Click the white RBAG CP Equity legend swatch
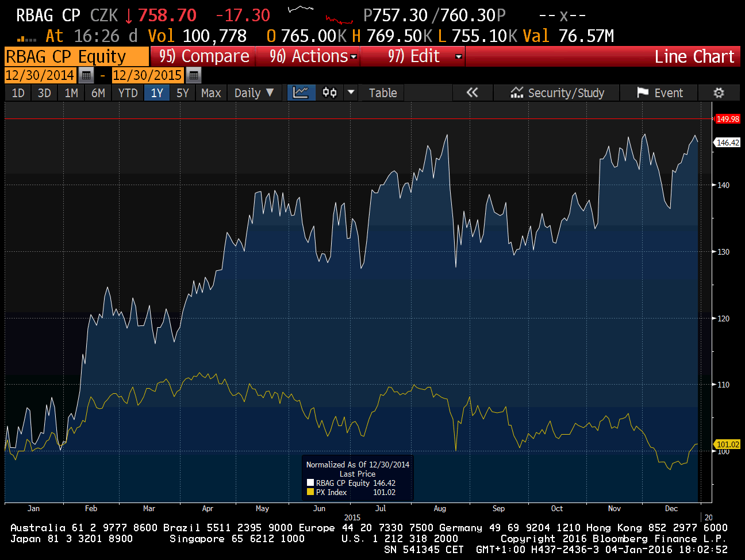Image resolution: width=745 pixels, height=560 pixels. 310,483
